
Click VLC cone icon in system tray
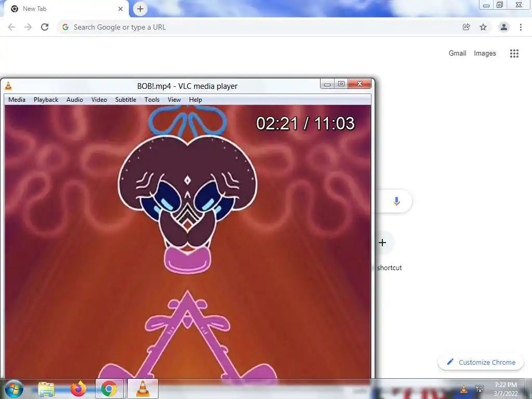click(464, 389)
